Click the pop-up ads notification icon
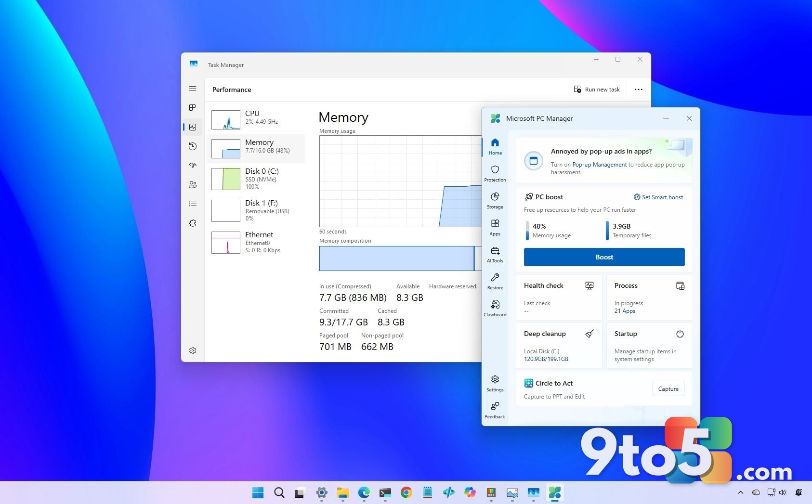 (x=533, y=161)
